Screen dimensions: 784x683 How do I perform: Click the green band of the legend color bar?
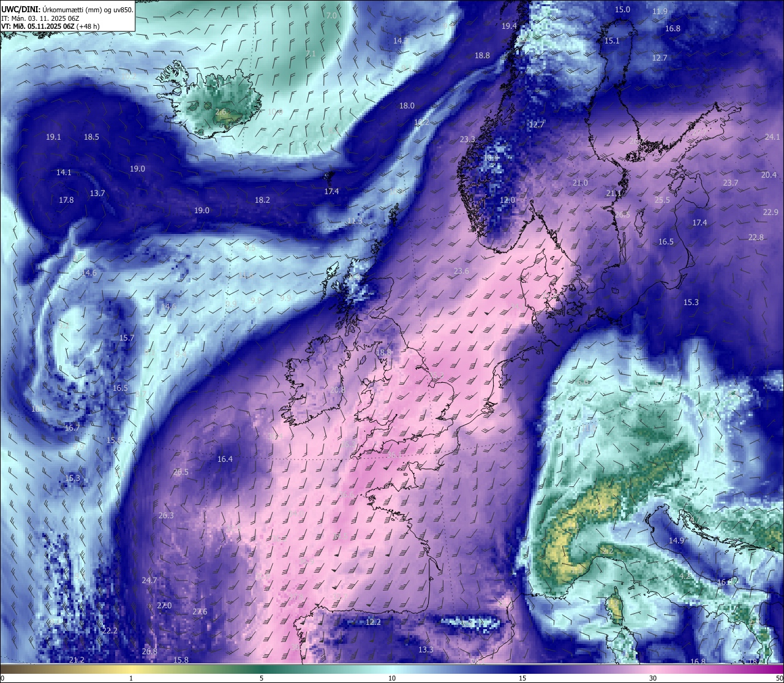[262, 669]
